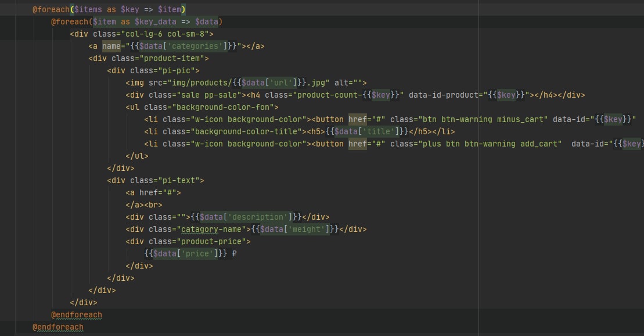Click the $key_data variable in inner foreach

[x=155, y=22]
